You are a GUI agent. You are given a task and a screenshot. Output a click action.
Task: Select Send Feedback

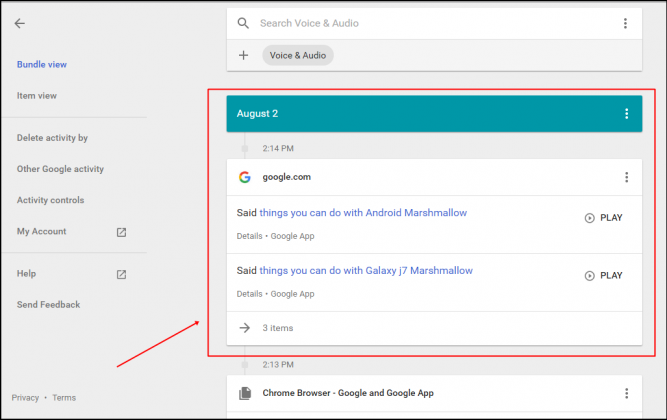pos(48,305)
